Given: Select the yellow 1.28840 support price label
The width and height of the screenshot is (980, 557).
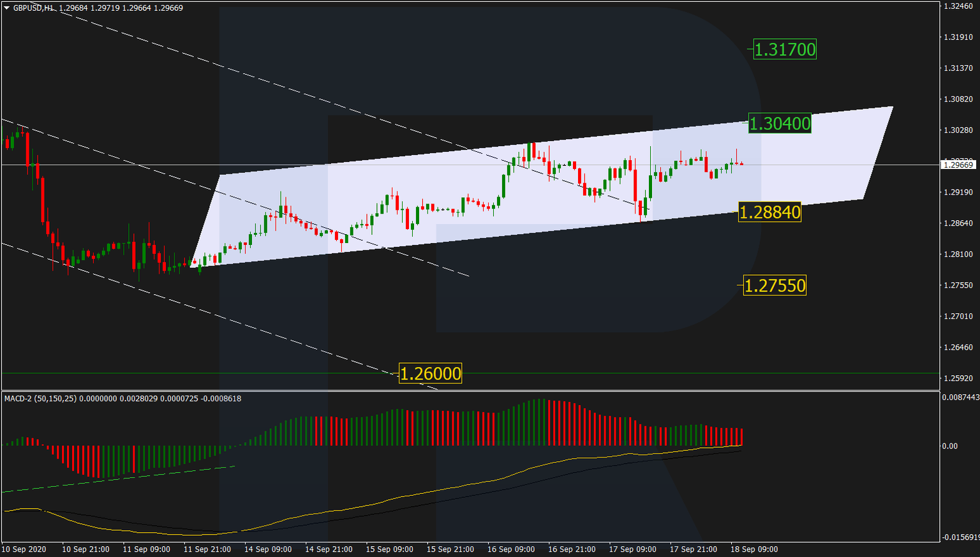Looking at the screenshot, I should coord(770,212).
